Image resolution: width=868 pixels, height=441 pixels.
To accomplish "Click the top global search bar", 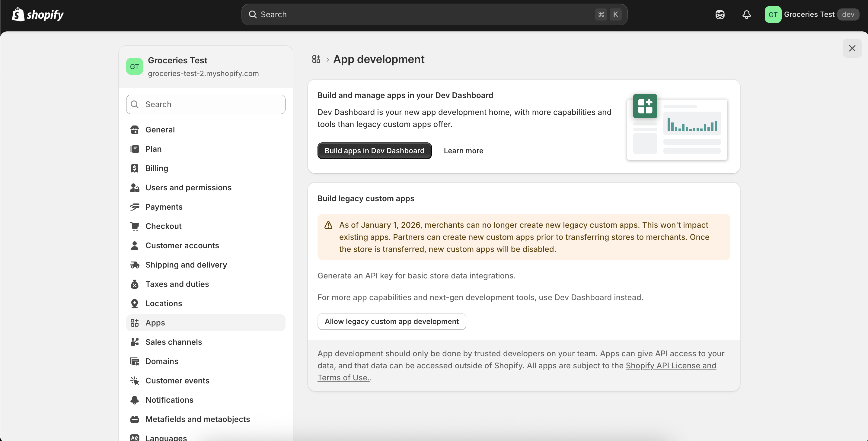I will click(x=435, y=14).
